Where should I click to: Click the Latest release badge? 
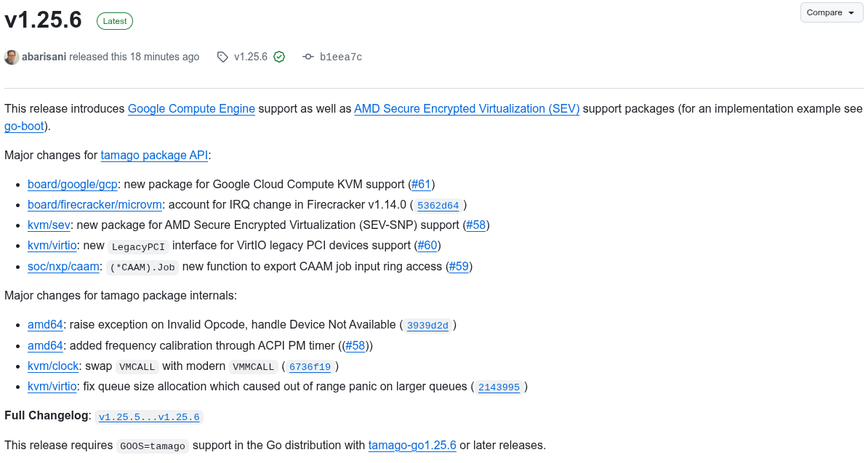[115, 21]
